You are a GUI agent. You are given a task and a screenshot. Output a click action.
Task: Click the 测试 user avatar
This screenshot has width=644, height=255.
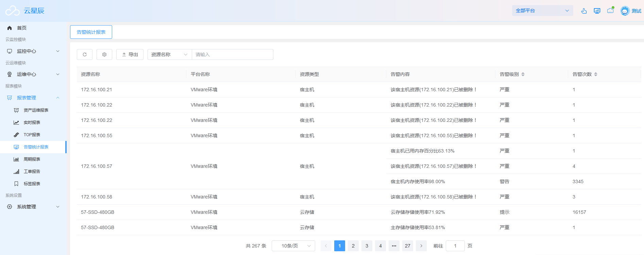click(x=625, y=11)
